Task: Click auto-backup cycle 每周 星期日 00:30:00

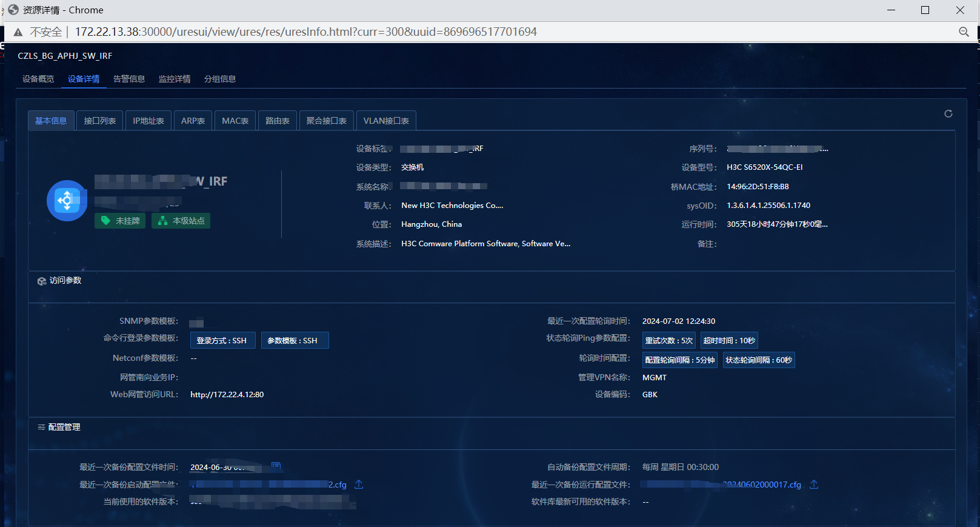Action: (x=681, y=467)
